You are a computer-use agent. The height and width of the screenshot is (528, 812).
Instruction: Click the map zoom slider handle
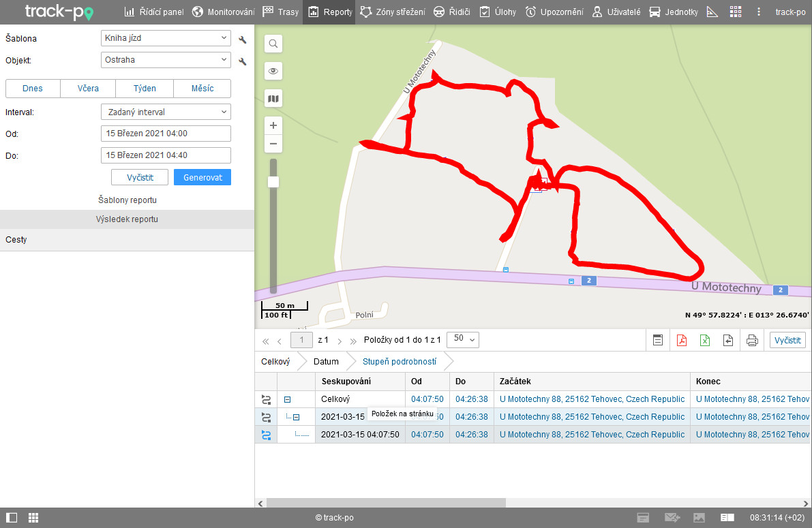pos(273,182)
